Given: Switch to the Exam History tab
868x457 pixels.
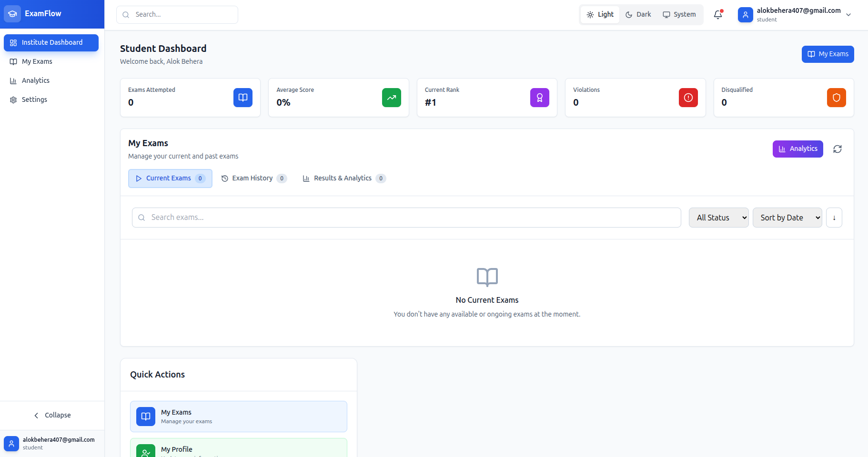Looking at the screenshot, I should tap(253, 178).
